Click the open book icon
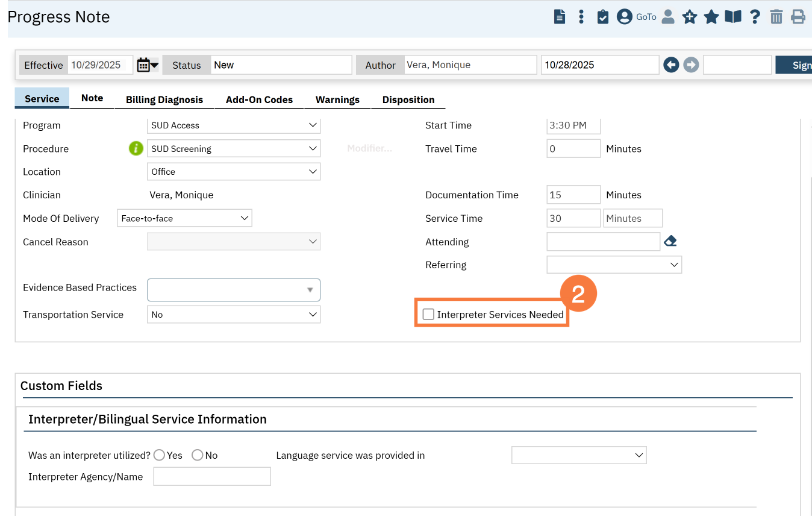Image resolution: width=812 pixels, height=516 pixels. pyautogui.click(x=733, y=17)
